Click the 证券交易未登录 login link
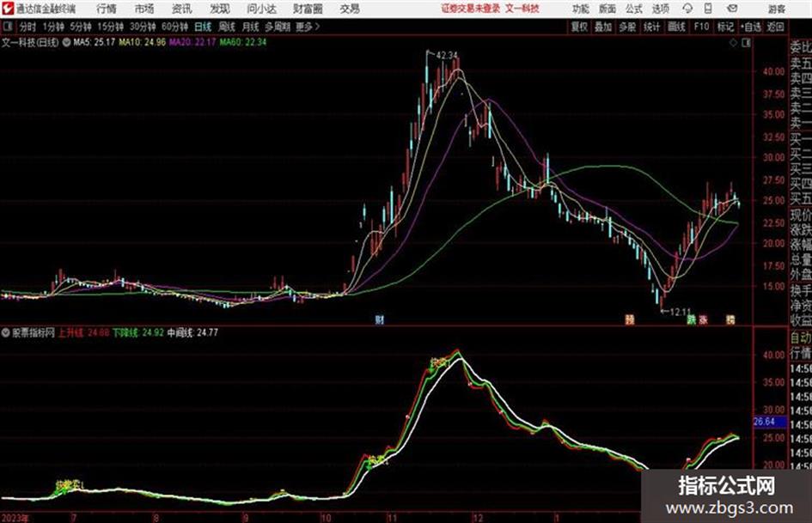Screen dimensions: 812x523 pyautogui.click(x=471, y=9)
